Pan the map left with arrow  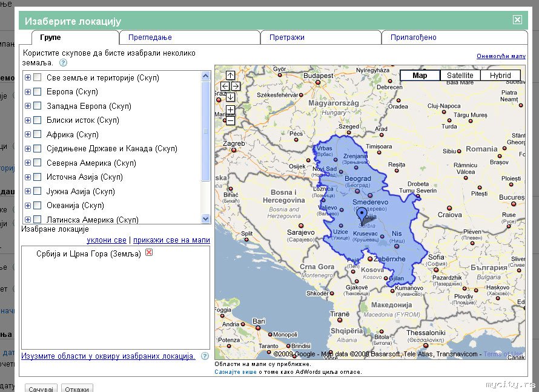click(x=225, y=87)
